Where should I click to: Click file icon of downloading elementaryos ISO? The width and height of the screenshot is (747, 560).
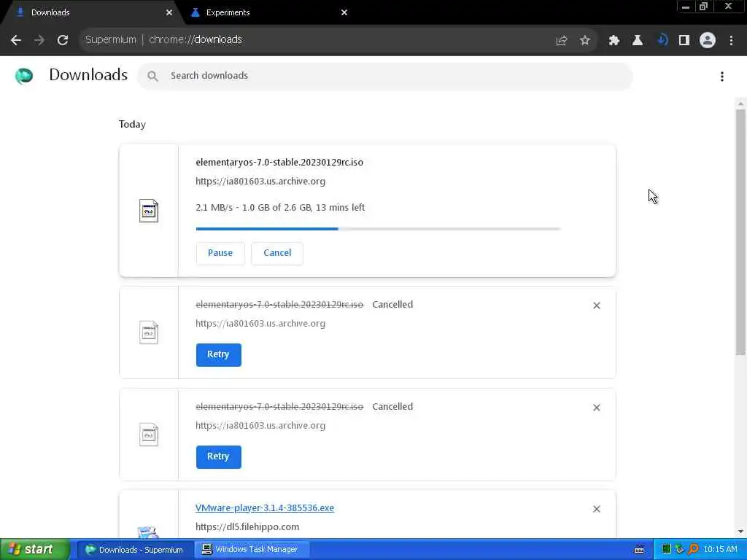[149, 211]
